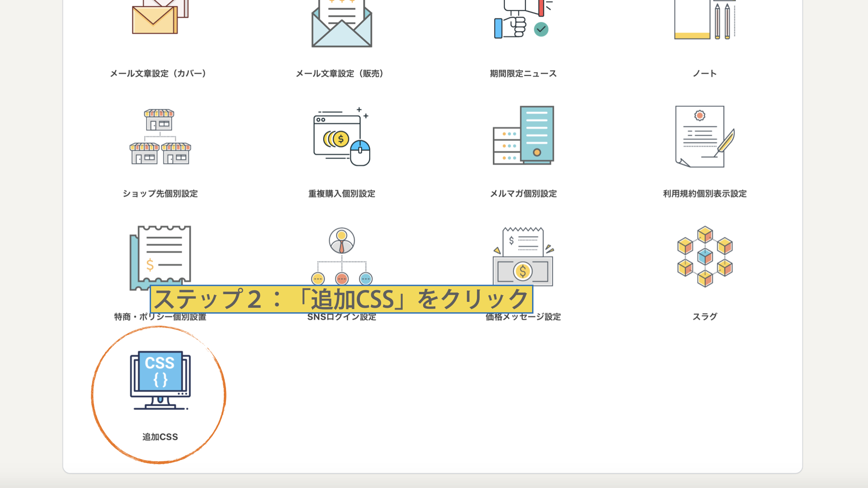Click the 利用規約個別表示設定 document icon
The height and width of the screenshot is (488, 868).
point(704,136)
